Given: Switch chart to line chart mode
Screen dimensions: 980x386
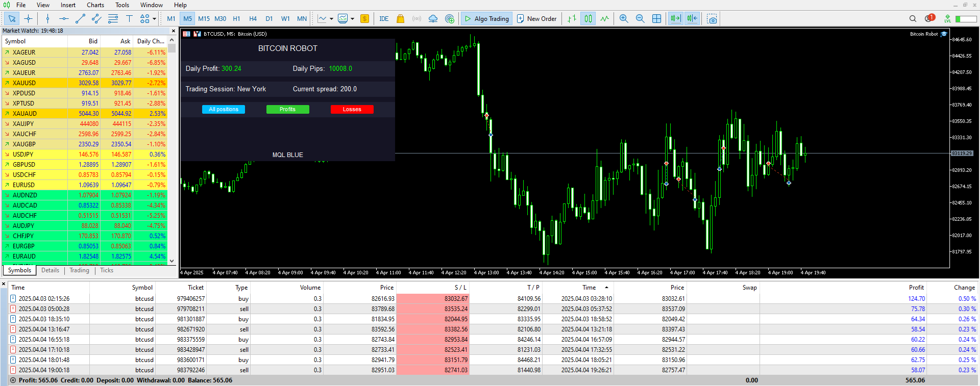Looking at the screenshot, I should pos(604,19).
